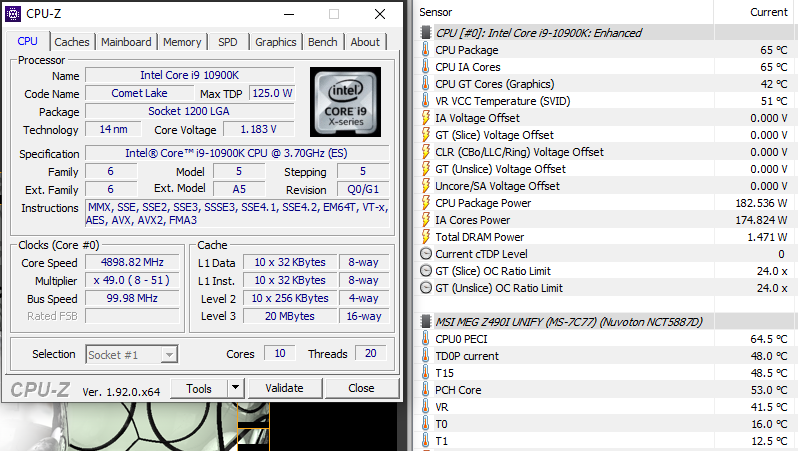Image resolution: width=798 pixels, height=451 pixels.
Task: Click the Validate button
Action: coord(284,388)
